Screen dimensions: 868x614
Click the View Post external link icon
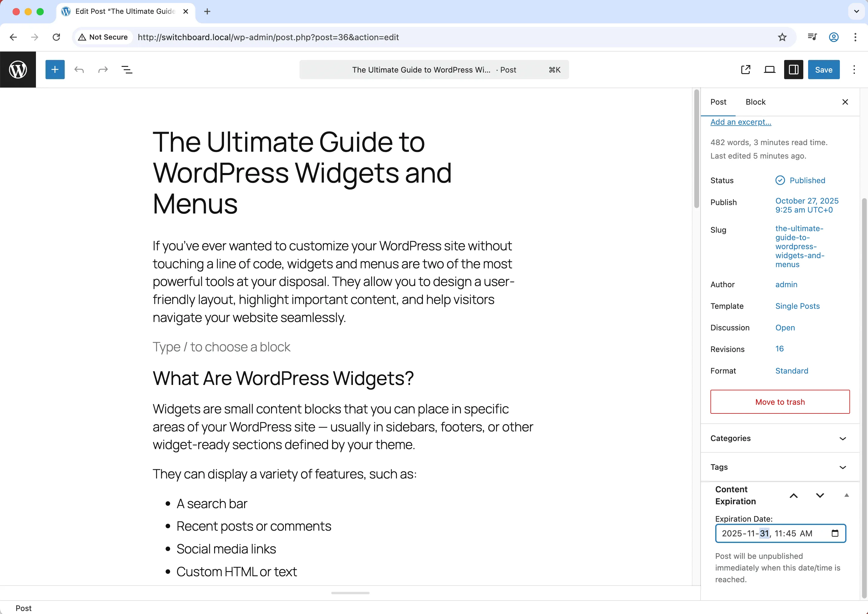(745, 70)
